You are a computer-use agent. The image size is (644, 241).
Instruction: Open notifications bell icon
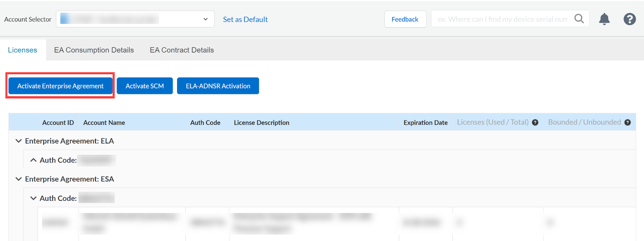(604, 19)
